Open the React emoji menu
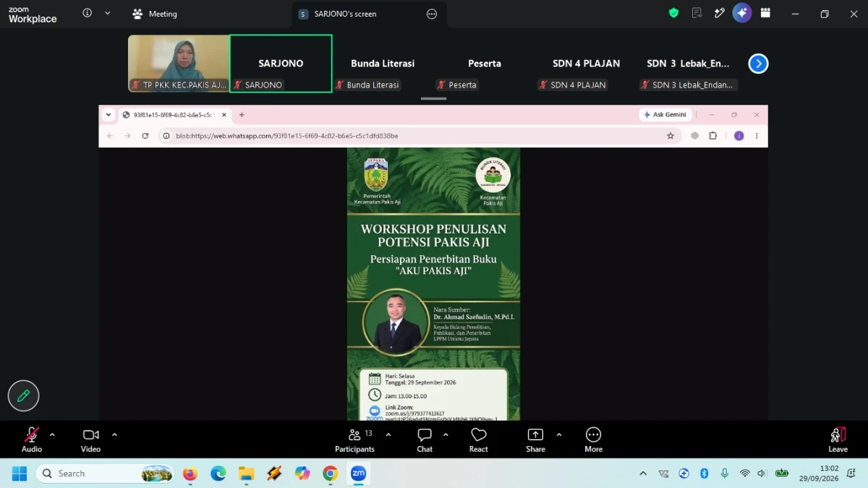The image size is (868, 488). (478, 440)
